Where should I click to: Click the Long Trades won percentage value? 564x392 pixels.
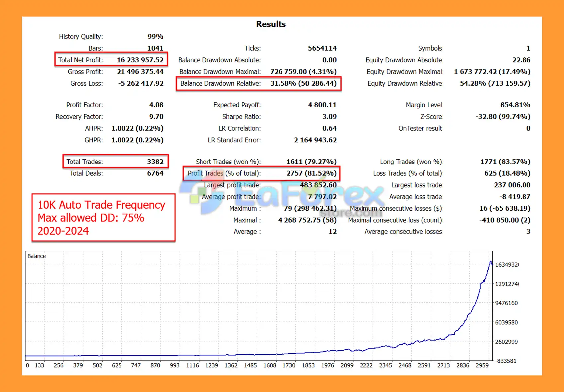click(x=505, y=162)
